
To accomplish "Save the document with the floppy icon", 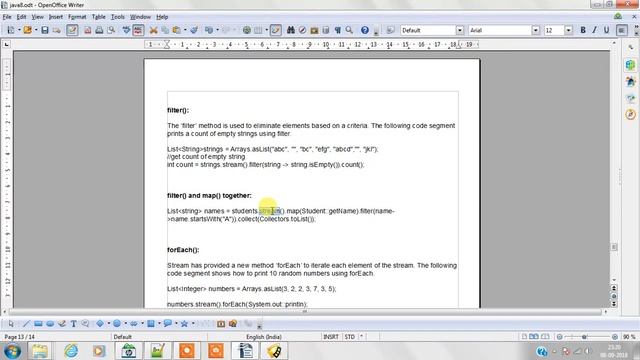I will [45, 30].
